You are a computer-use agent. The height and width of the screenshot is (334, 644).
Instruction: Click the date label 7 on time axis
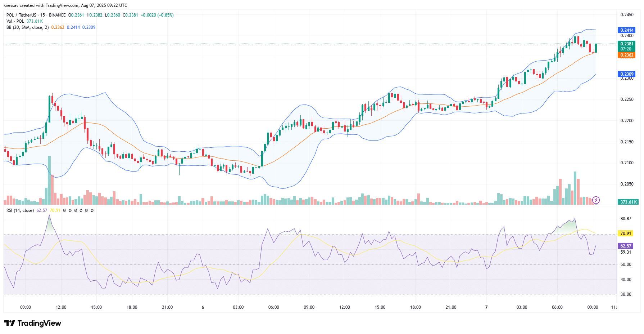pos(486,307)
